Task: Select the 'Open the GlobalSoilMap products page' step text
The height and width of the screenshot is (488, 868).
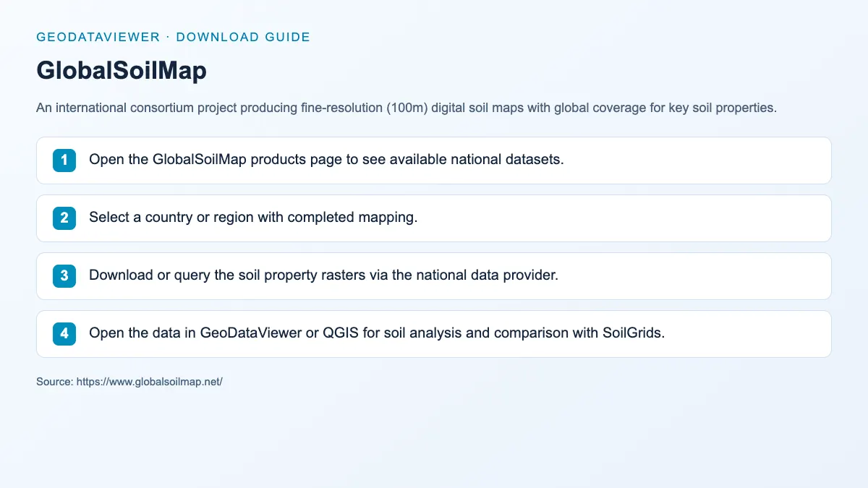Action: (326, 160)
